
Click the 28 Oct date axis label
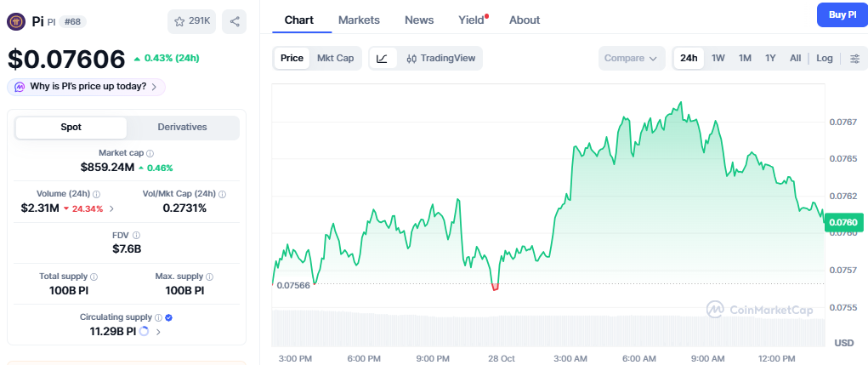tap(502, 358)
